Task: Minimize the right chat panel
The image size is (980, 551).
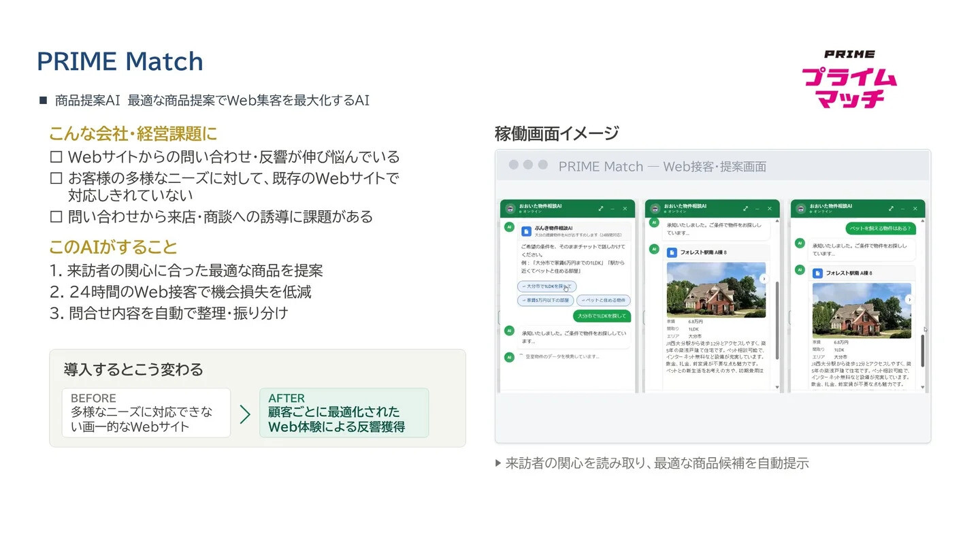Action: click(903, 209)
